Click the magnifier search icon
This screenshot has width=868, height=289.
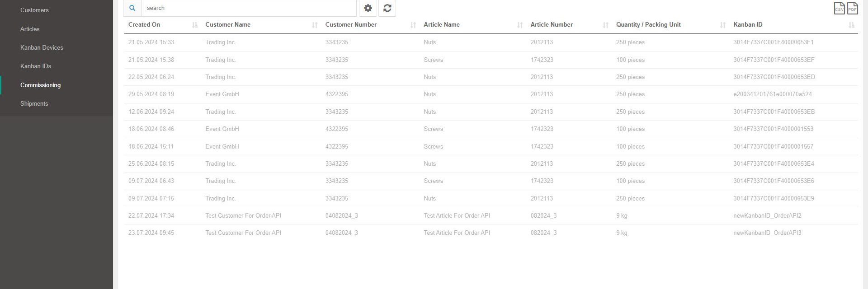(132, 8)
